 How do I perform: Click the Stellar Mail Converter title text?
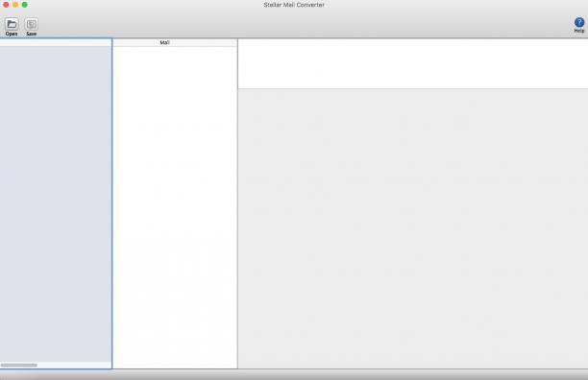point(294,5)
